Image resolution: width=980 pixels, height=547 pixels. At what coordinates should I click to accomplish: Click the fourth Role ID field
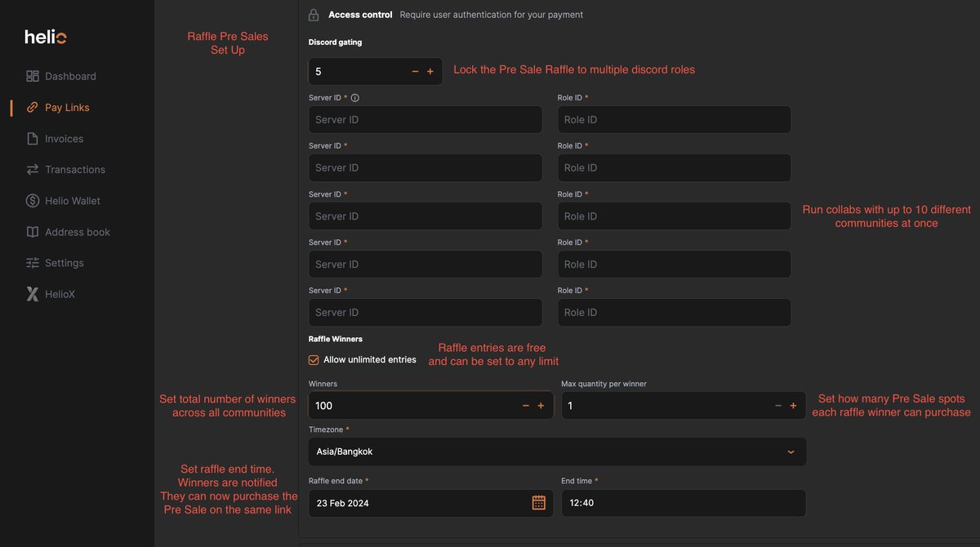(x=674, y=264)
